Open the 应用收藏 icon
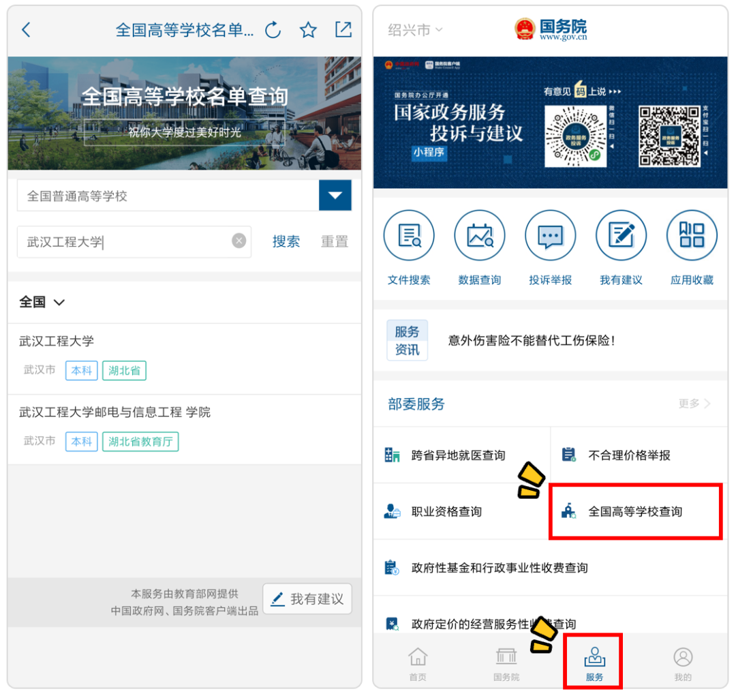 tap(692, 235)
